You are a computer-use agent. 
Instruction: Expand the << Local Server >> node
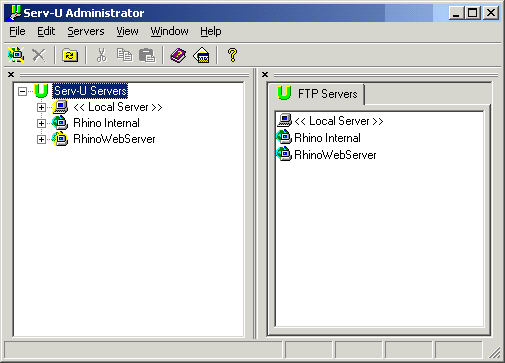[41, 107]
